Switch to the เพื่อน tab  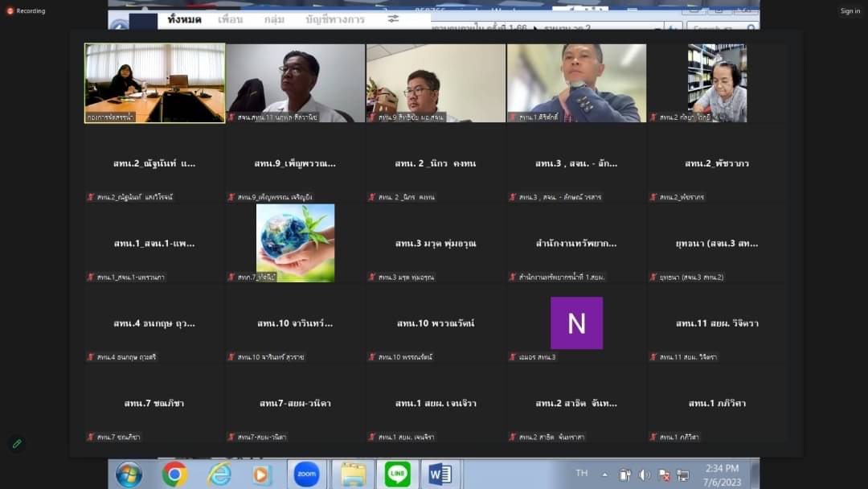[231, 19]
